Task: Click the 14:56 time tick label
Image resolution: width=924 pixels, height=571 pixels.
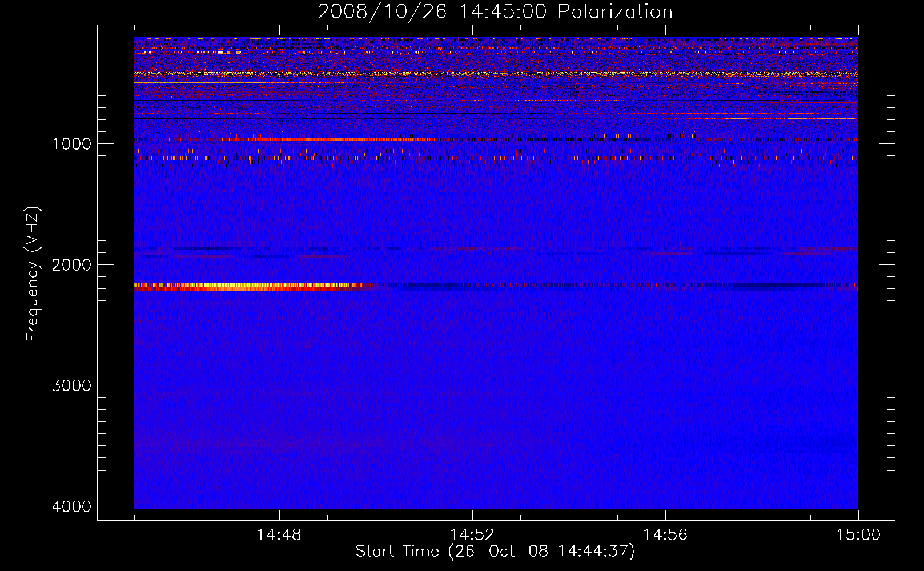Action: [665, 535]
